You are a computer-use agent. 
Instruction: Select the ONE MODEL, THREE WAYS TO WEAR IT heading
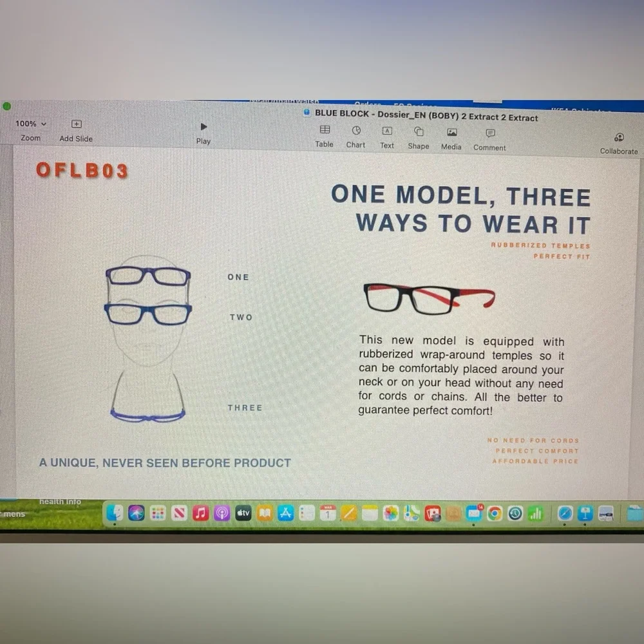pyautogui.click(x=461, y=209)
